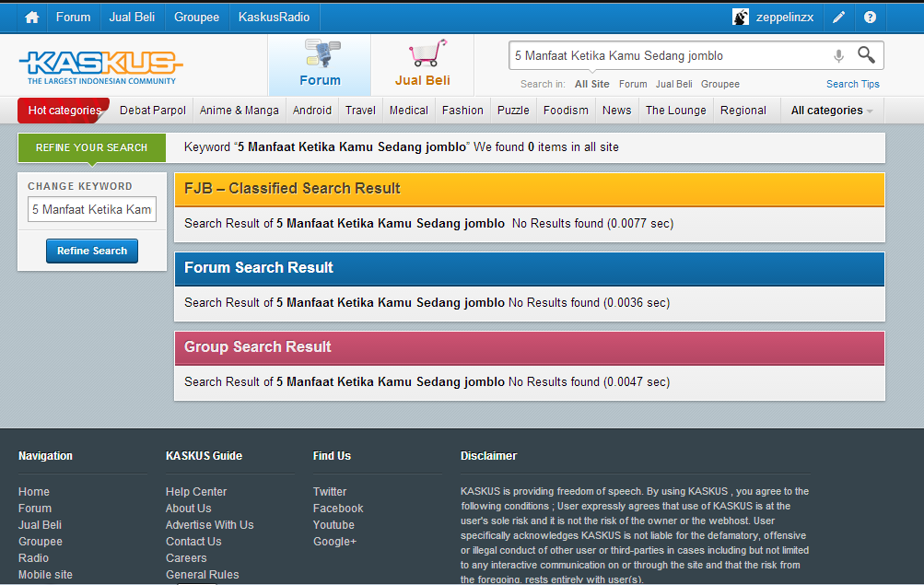Click the Jual Beli shopping cart icon
This screenshot has width=924, height=585.
tap(427, 53)
